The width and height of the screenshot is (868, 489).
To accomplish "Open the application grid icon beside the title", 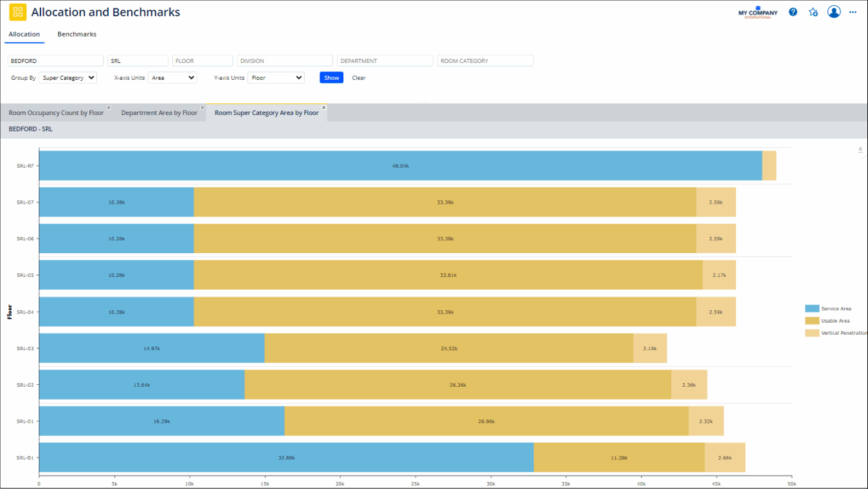I will point(18,12).
